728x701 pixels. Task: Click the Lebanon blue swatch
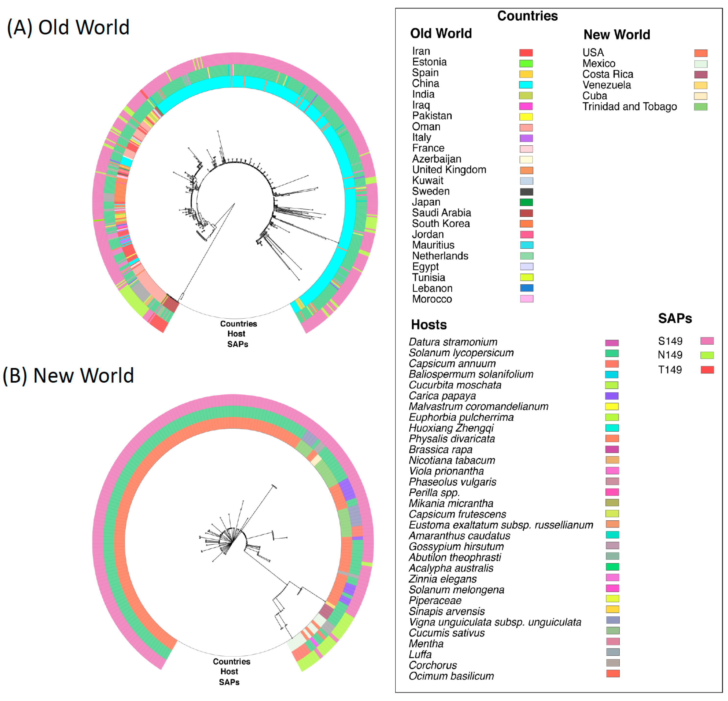[526, 288]
